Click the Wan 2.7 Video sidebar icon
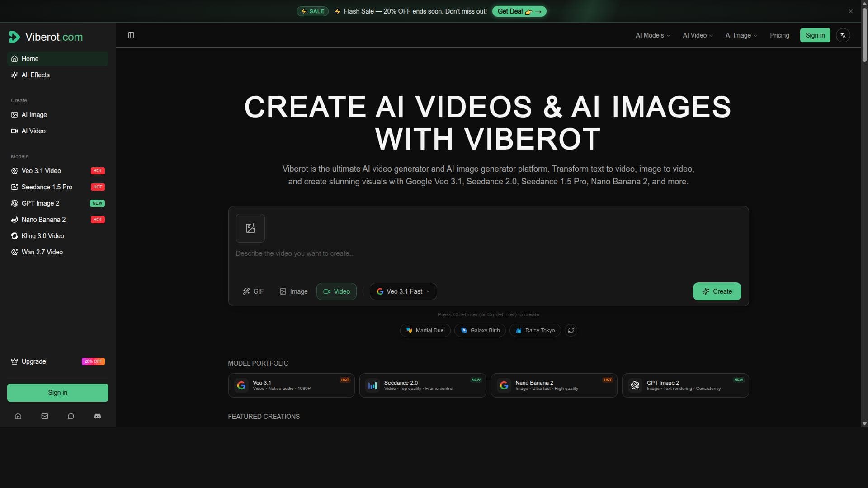The image size is (868, 488). (x=14, y=252)
